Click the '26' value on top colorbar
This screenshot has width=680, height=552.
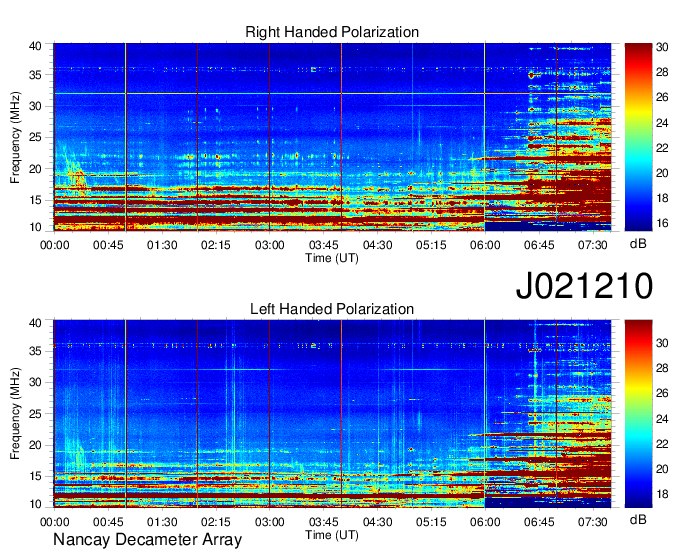click(x=662, y=97)
